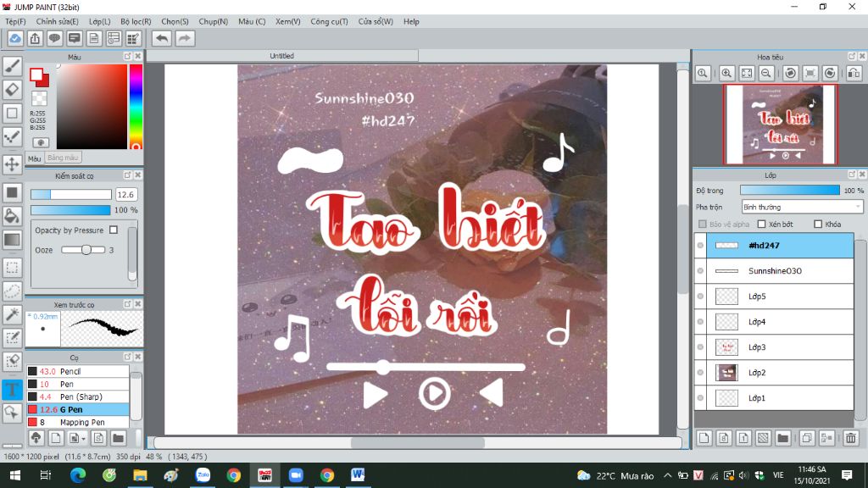This screenshot has width=868, height=488.
Task: Open the Lớp(L) menu
Action: tap(100, 21)
